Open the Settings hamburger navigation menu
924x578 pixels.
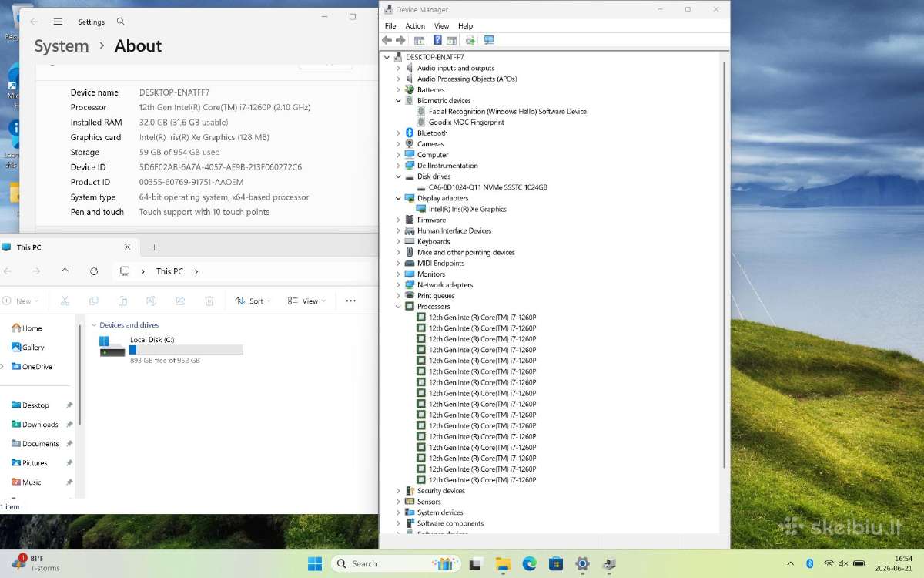pyautogui.click(x=58, y=22)
